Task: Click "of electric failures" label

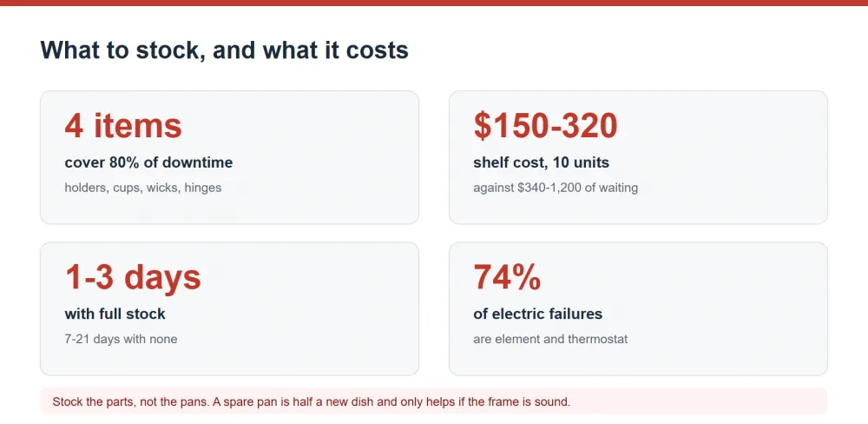Action: [537, 314]
